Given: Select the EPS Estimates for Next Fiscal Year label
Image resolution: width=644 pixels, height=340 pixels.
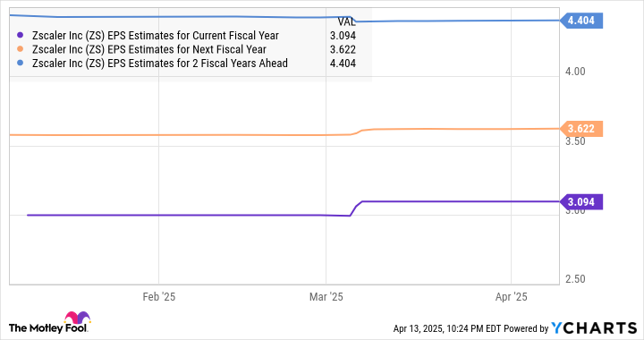Looking at the screenshot, I should (x=149, y=50).
